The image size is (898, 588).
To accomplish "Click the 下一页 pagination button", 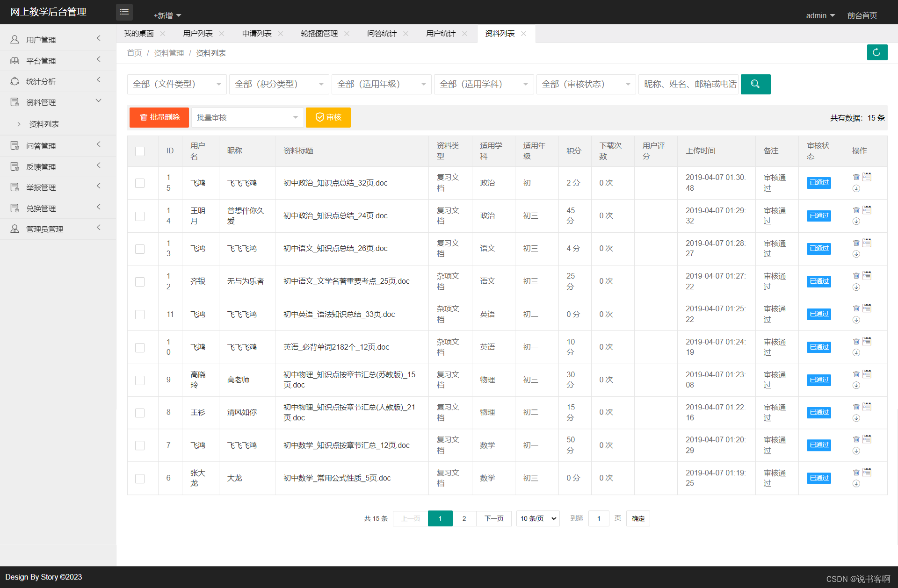I will 494,518.
